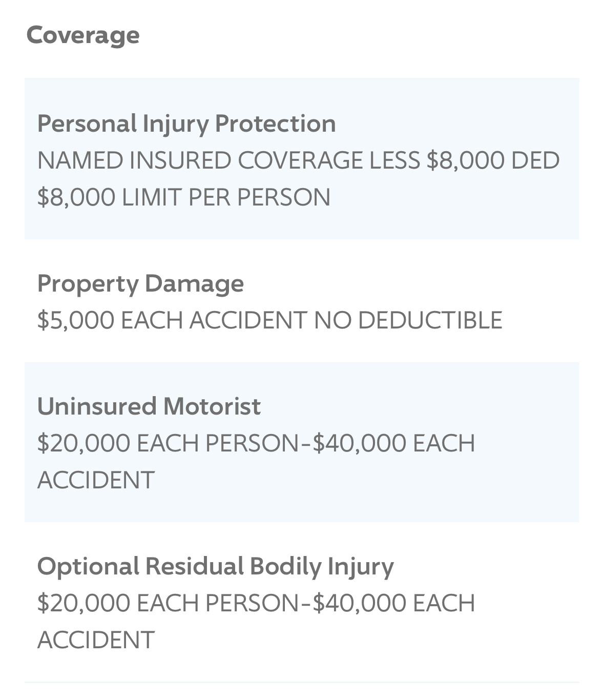Click $20,000 EACH PERSON under Uninsured Motorist
Viewport: 604px width, 700px height.
point(168,443)
